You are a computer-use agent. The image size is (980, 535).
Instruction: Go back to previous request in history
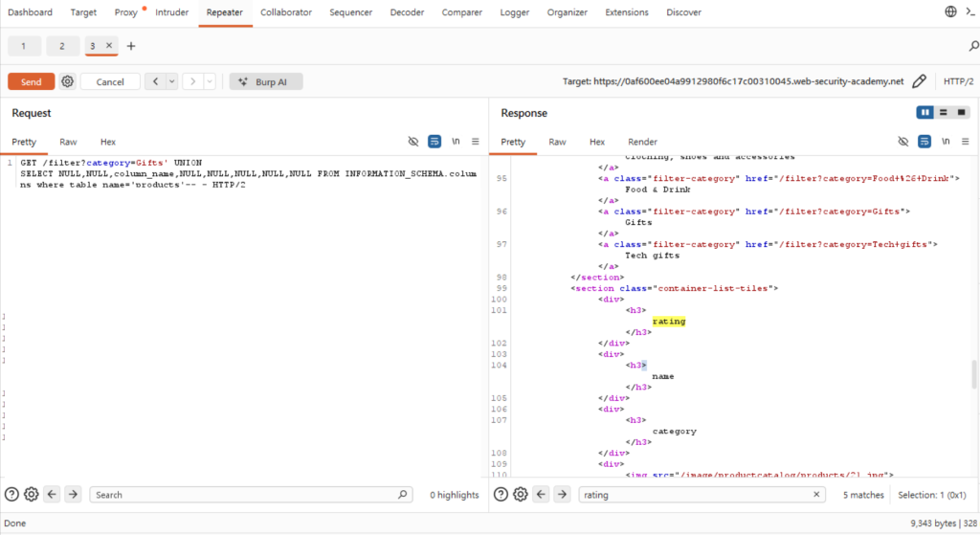155,81
